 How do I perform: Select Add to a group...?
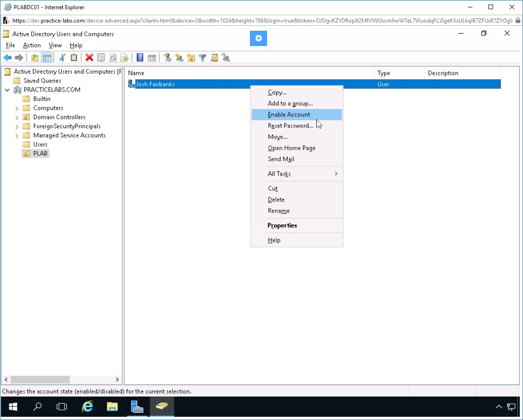[296, 104]
